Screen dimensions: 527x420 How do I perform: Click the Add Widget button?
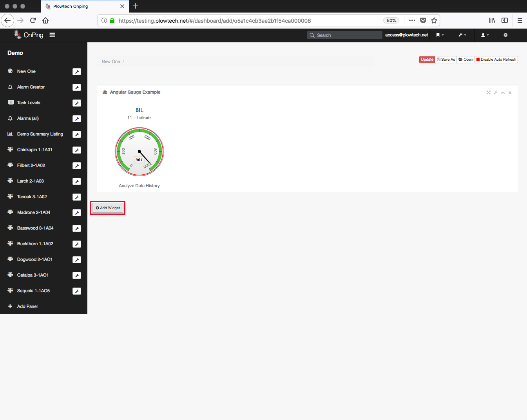108,208
